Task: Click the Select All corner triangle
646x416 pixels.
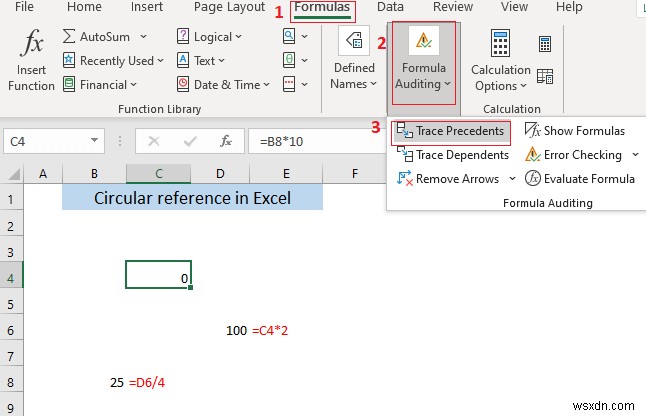Action: 14,174
